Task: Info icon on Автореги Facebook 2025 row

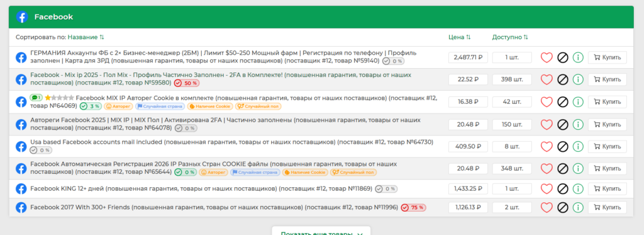Action: (x=578, y=124)
